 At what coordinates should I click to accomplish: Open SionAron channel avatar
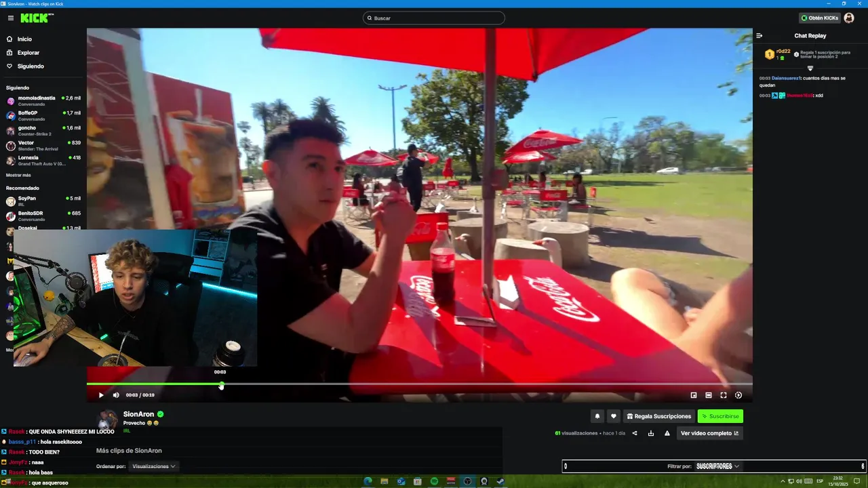[x=108, y=419]
